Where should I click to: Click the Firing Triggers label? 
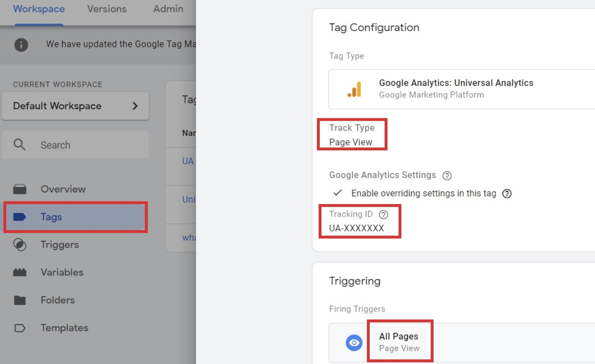coord(357,309)
